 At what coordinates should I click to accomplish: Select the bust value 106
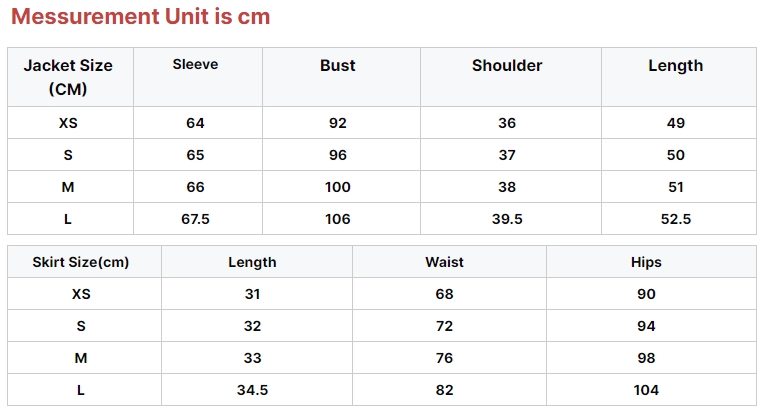coord(338,219)
